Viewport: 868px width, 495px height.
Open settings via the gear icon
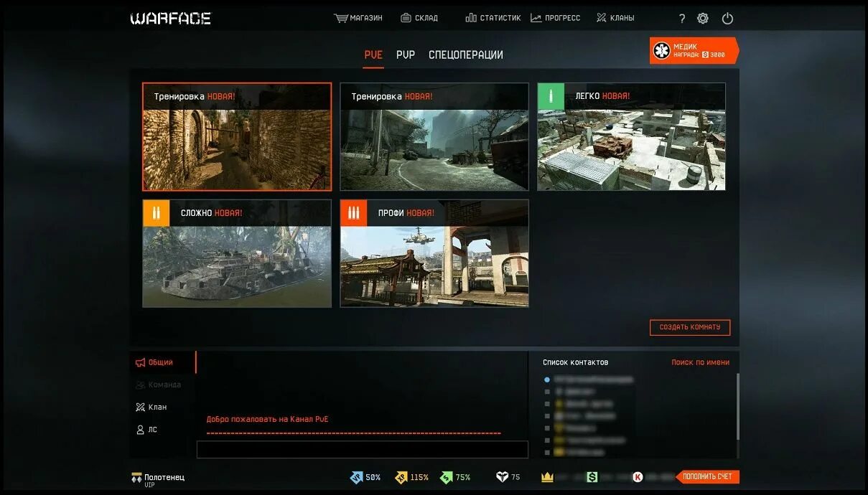point(703,19)
